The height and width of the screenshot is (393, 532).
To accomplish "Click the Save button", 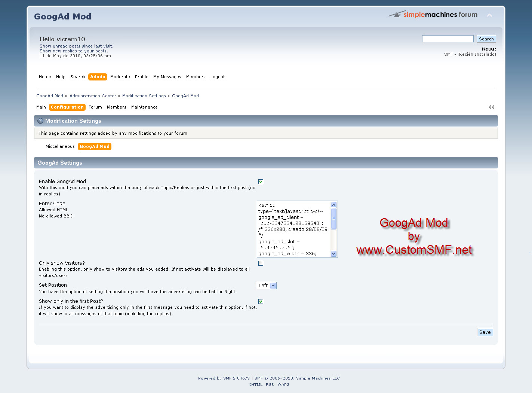I will 485,332.
